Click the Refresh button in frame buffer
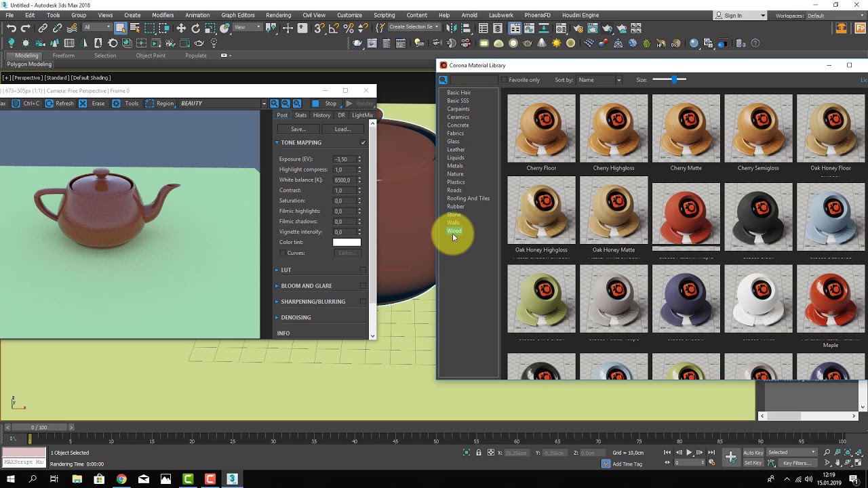The height and width of the screenshot is (488, 868). click(x=59, y=104)
